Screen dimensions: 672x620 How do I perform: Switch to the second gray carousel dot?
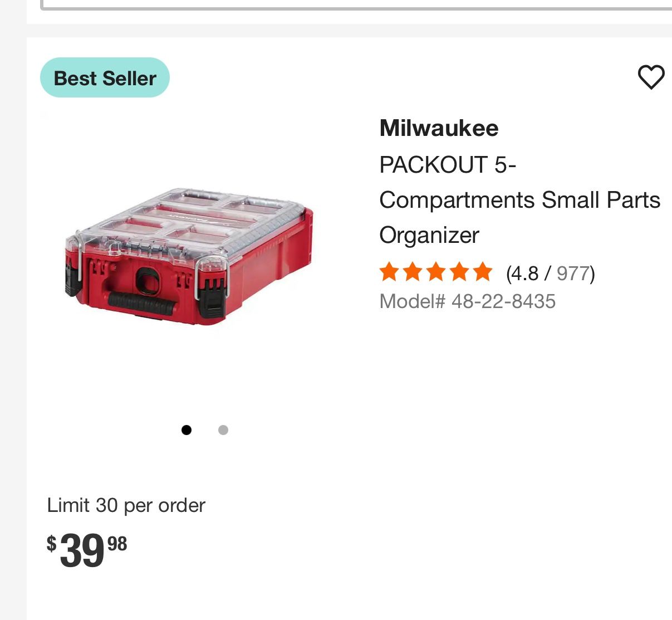[223, 430]
